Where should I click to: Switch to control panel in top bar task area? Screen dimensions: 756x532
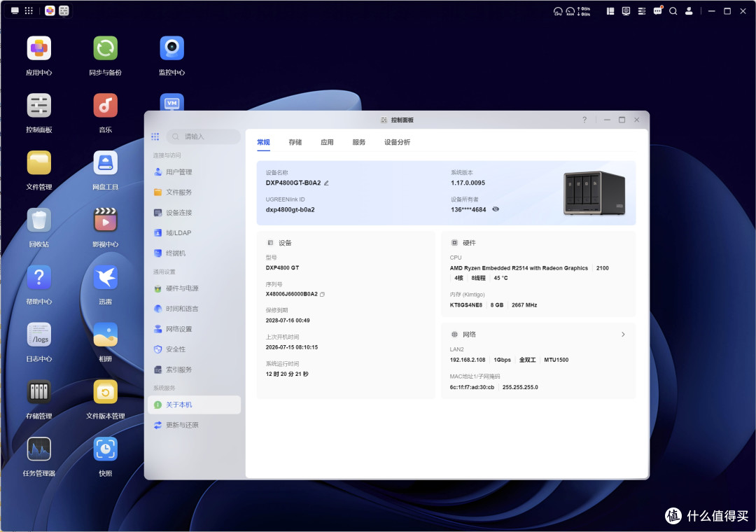pos(64,10)
